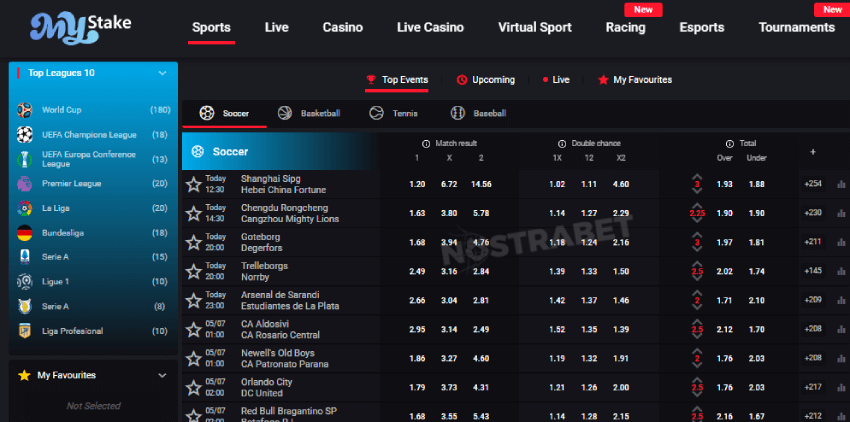Go to Casino
This screenshot has height=422, width=850.
pos(343,28)
